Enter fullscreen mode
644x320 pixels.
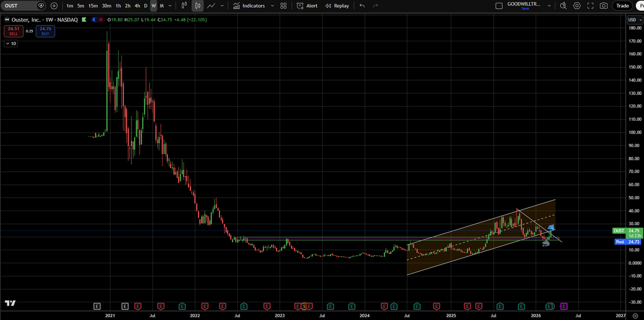pyautogui.click(x=590, y=6)
